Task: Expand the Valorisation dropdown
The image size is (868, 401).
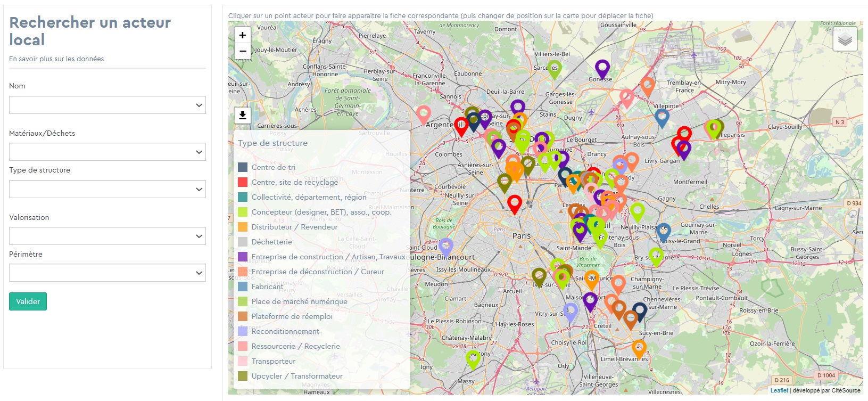Action: tap(107, 236)
